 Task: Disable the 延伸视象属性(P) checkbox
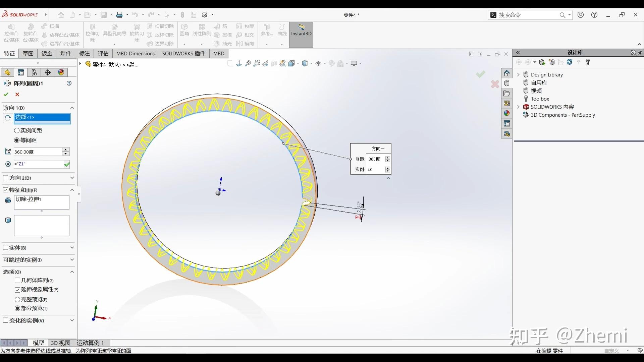pyautogui.click(x=17, y=290)
